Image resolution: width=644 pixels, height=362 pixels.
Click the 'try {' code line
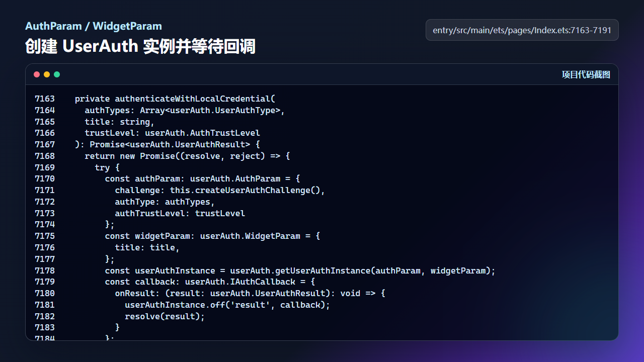108,167
